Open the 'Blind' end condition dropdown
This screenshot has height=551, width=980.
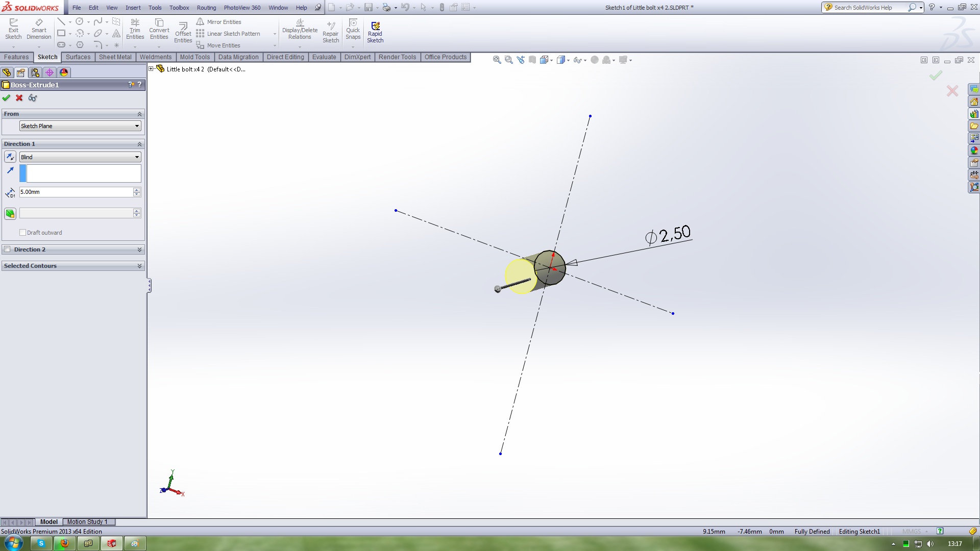pyautogui.click(x=80, y=157)
